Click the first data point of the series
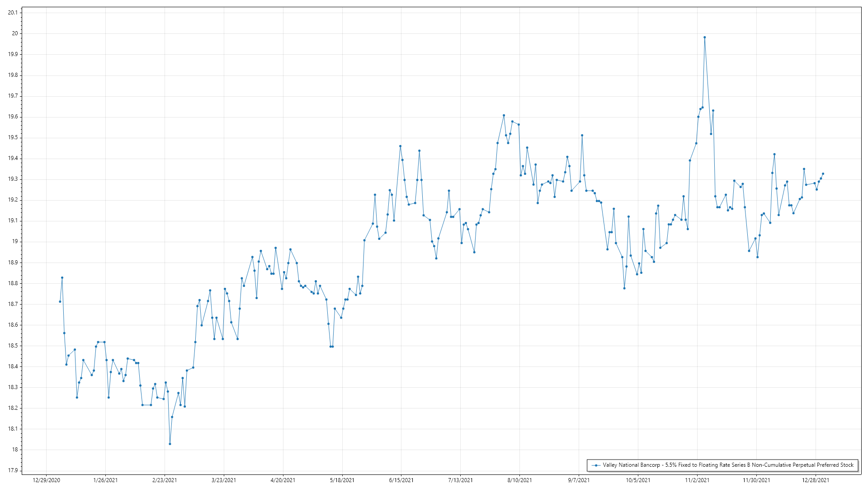 pos(60,301)
